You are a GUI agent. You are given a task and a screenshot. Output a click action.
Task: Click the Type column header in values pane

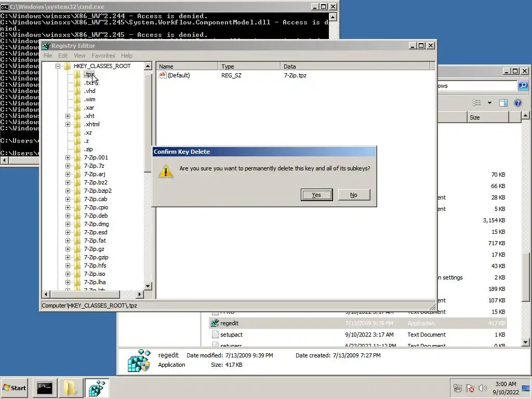click(x=249, y=66)
